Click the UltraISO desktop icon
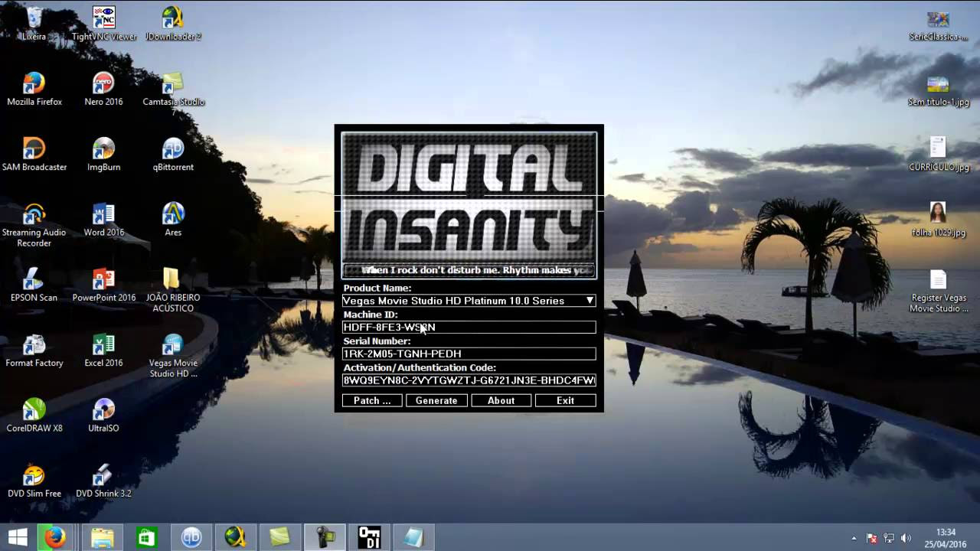The image size is (980, 551). [x=103, y=416]
